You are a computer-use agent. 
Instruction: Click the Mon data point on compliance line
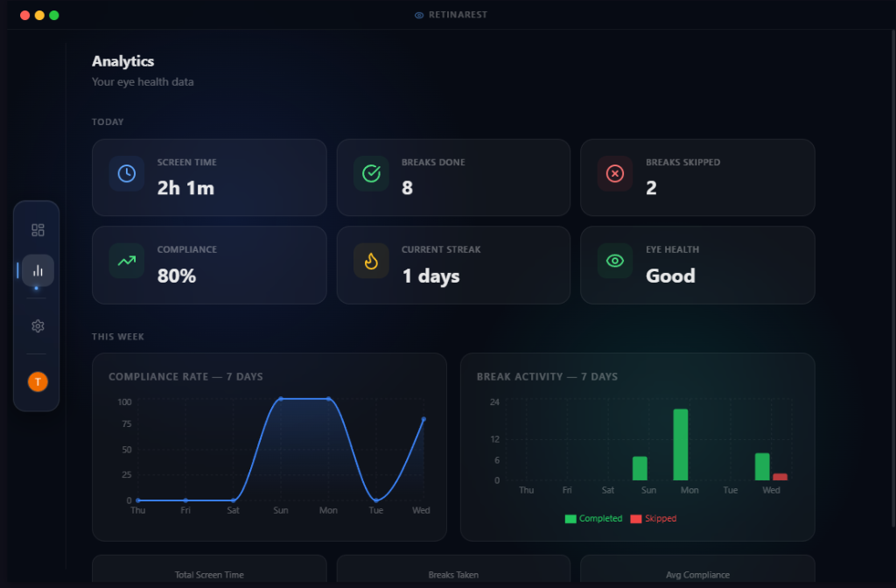point(329,399)
